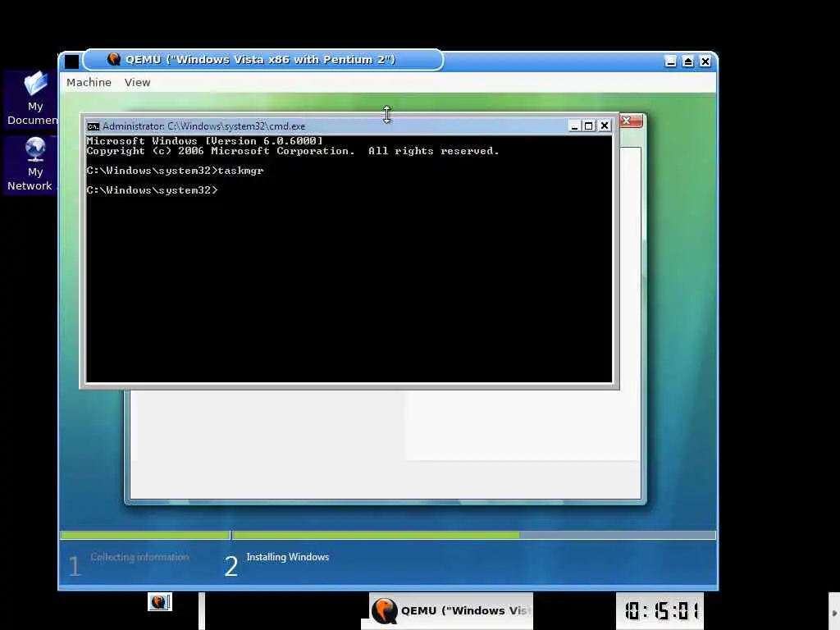The width and height of the screenshot is (840, 630).
Task: Click the Collecting information progress bar
Action: click(145, 535)
